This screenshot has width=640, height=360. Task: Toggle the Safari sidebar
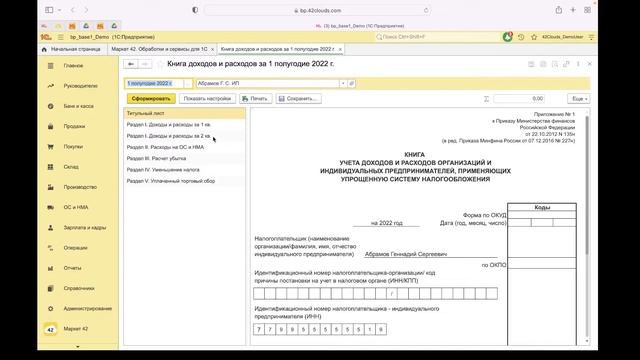click(49, 10)
